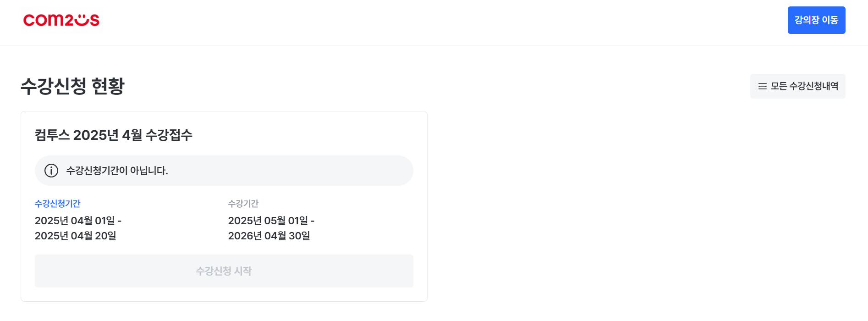The width and height of the screenshot is (868, 321).
Task: Select the blue 수강신청기간 label
Action: [58, 204]
